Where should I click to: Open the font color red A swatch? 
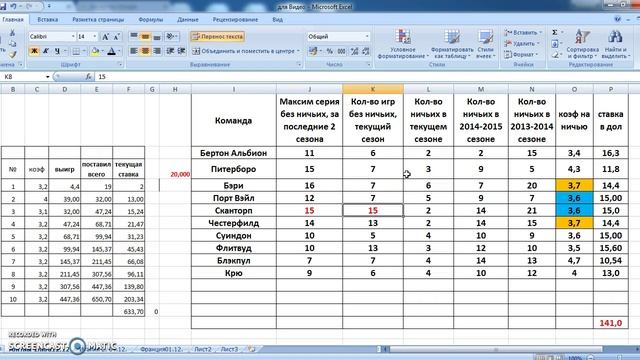[111, 51]
